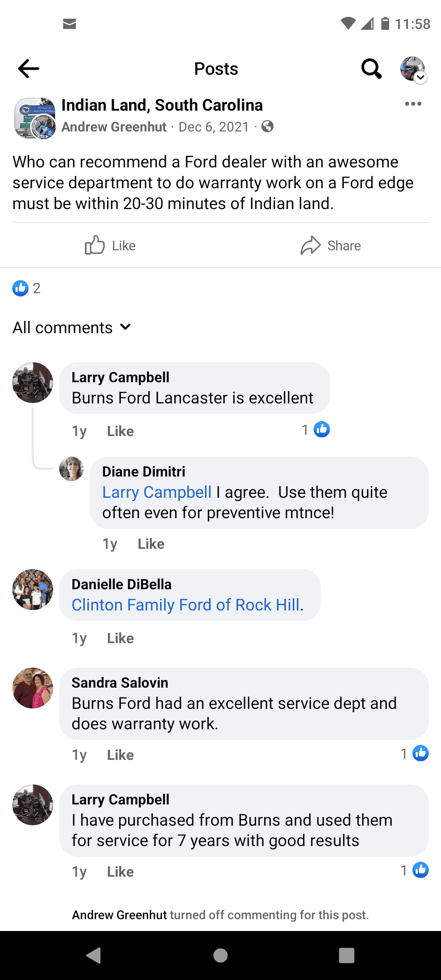Open Clinton Family Ford of Rock Hill link
Image resolution: width=441 pixels, height=980 pixels.
coord(186,605)
